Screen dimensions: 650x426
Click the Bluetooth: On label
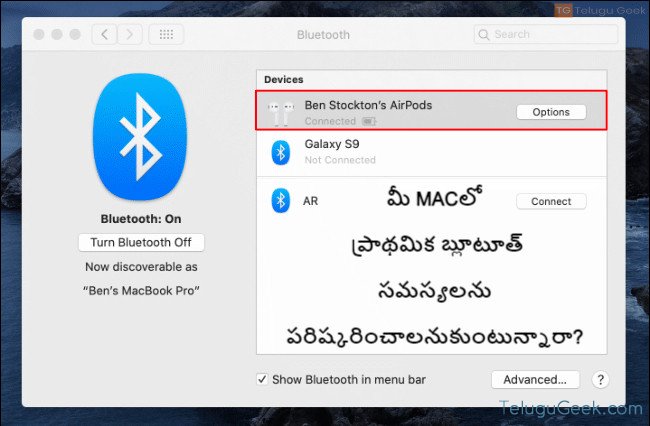pos(141,219)
